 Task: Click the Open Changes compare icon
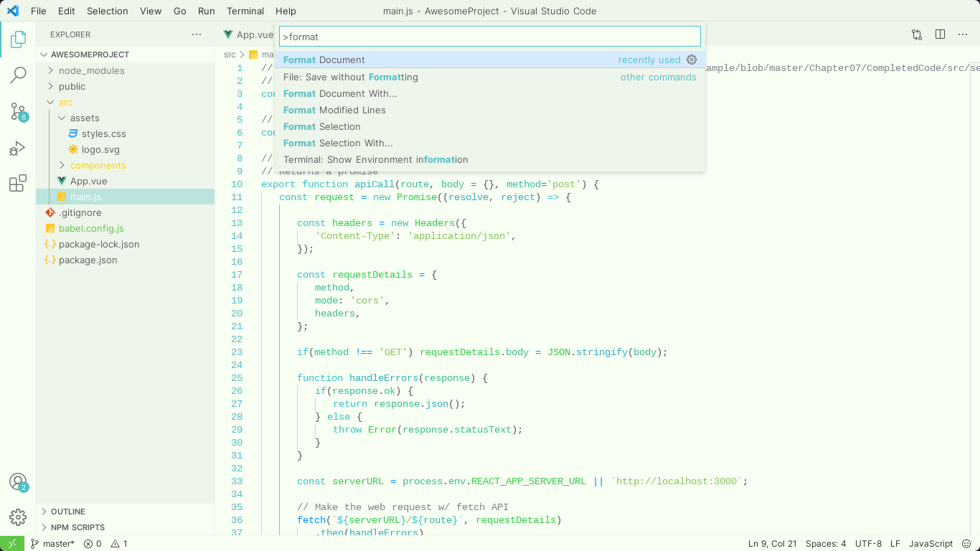[917, 34]
